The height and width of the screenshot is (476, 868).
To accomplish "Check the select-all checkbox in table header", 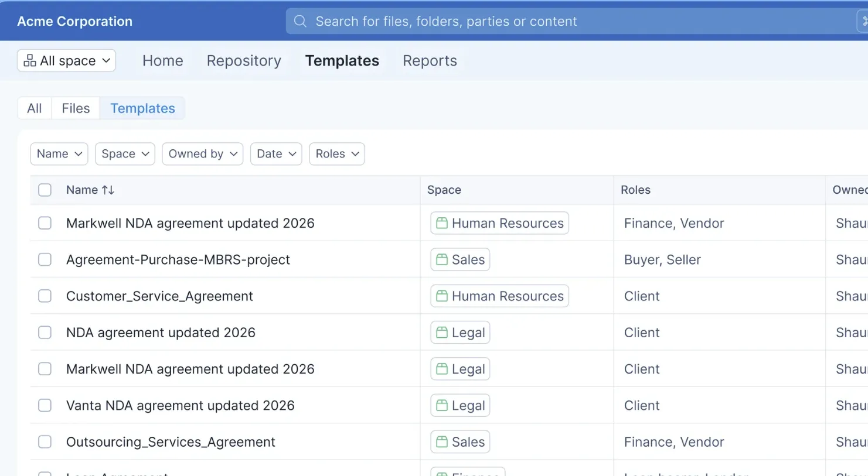I will 45,190.
